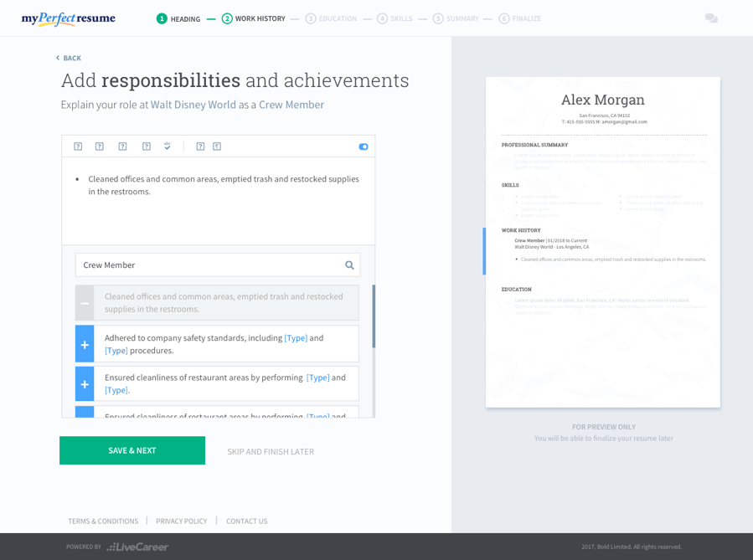Choose Skip and Finish Later
The width and height of the screenshot is (753, 560).
271,451
